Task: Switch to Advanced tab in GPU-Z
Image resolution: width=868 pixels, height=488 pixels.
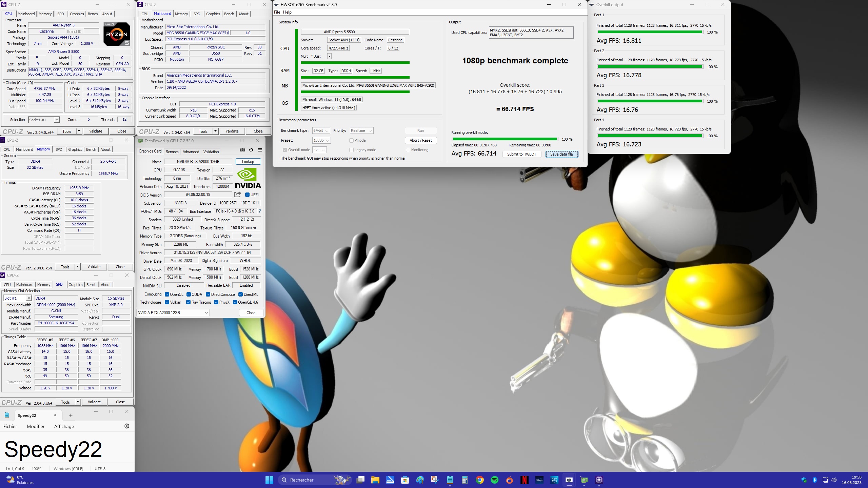Action: click(x=191, y=152)
